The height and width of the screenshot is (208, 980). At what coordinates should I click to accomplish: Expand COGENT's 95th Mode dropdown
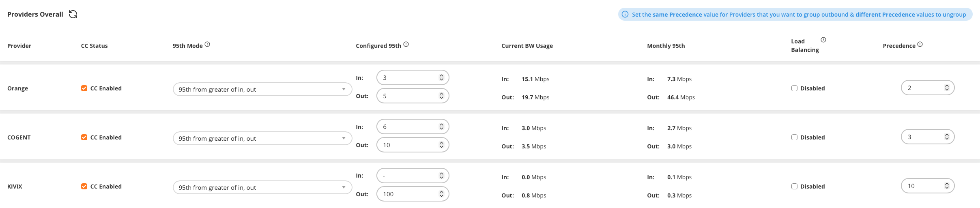pyautogui.click(x=262, y=139)
